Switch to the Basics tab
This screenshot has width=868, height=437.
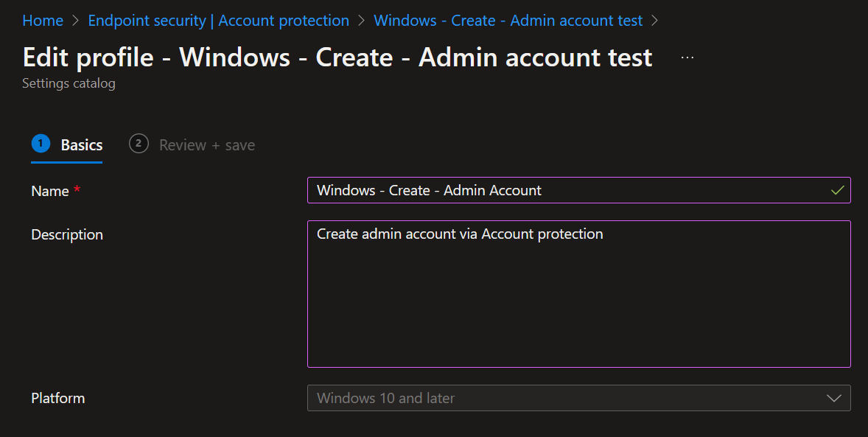click(x=81, y=145)
